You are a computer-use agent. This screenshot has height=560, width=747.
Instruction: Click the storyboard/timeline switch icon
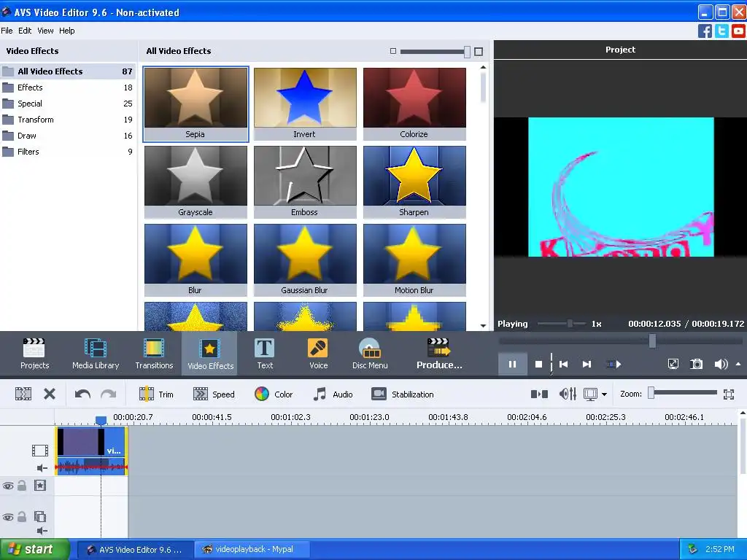pos(539,394)
